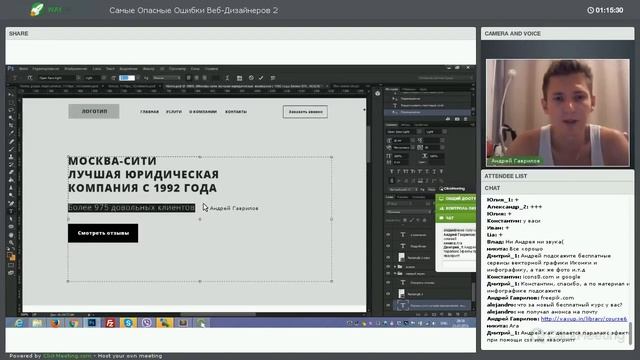Open the Файл menu in Photoshop
This screenshot has height=360, width=640.
point(23,69)
